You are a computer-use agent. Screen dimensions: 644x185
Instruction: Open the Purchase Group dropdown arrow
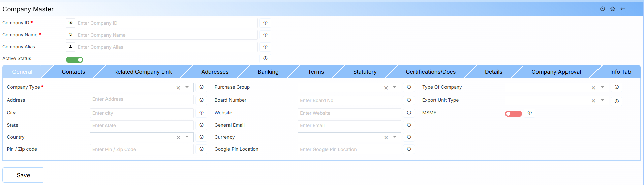point(395,87)
